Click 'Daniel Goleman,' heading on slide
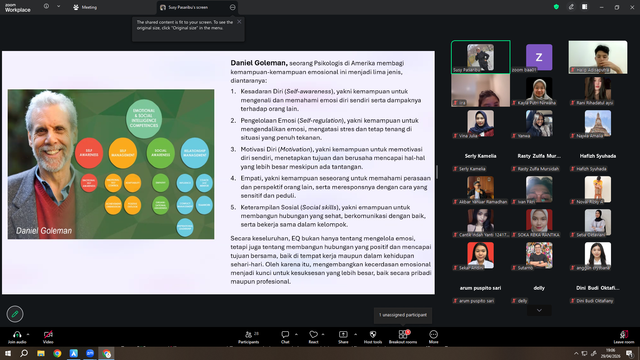The image size is (640, 360). [259, 63]
